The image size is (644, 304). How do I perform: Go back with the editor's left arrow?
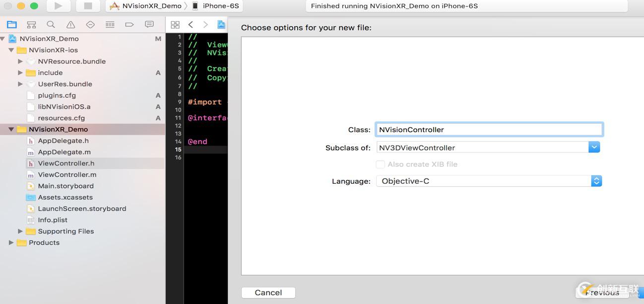point(191,24)
